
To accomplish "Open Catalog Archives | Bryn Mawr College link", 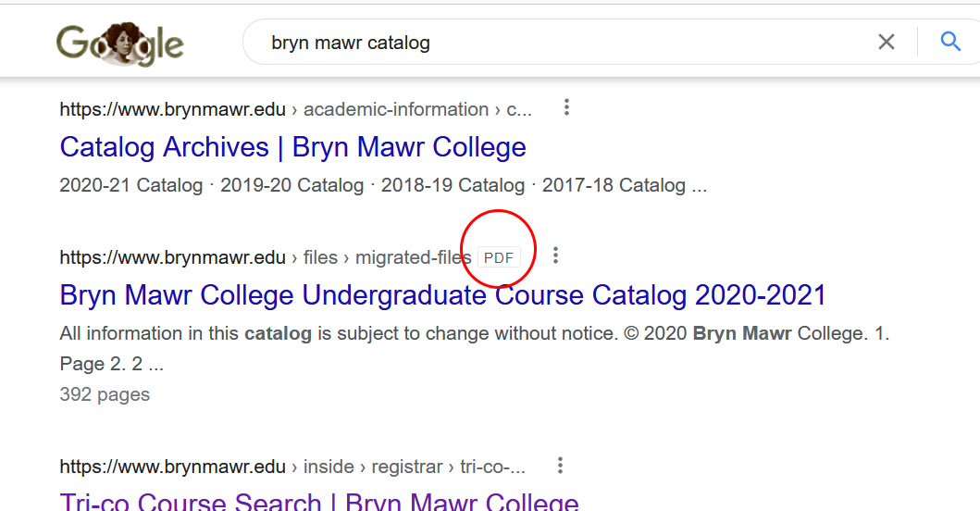I will pyautogui.click(x=292, y=147).
